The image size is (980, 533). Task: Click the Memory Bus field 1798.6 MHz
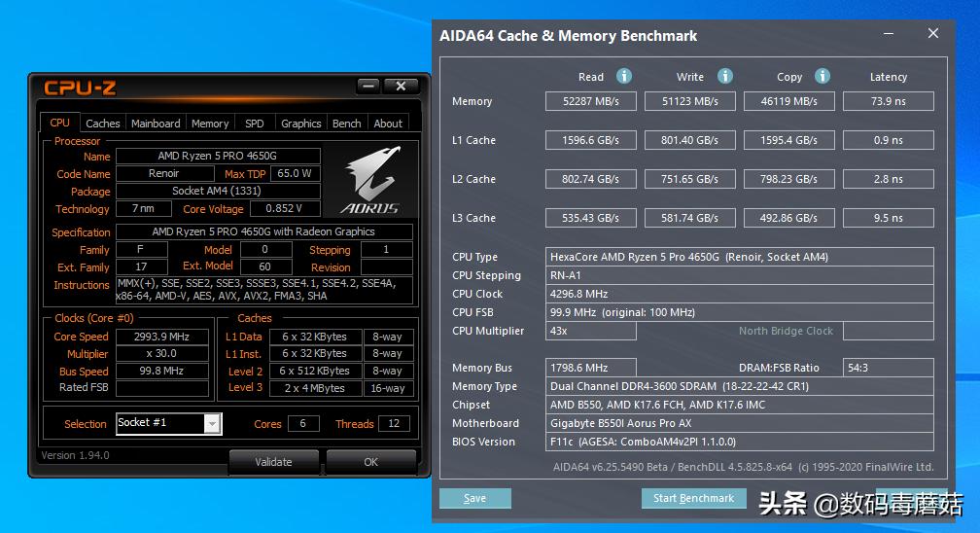coord(591,368)
